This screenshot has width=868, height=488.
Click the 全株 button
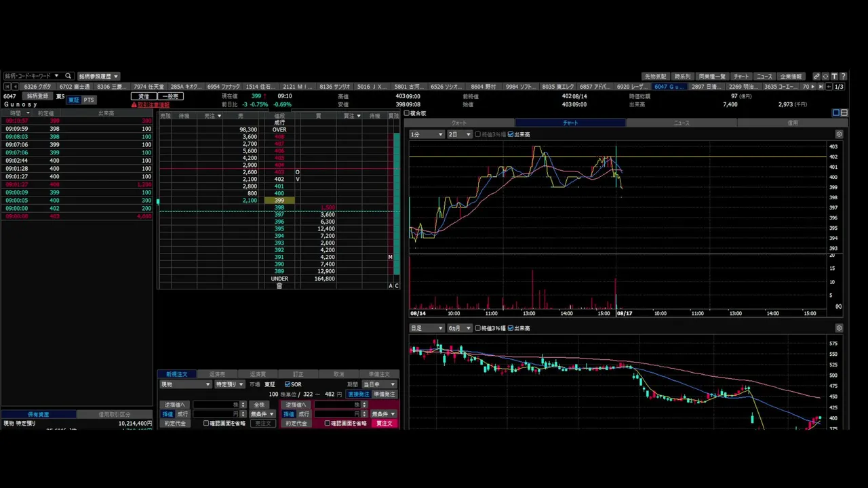pos(259,405)
